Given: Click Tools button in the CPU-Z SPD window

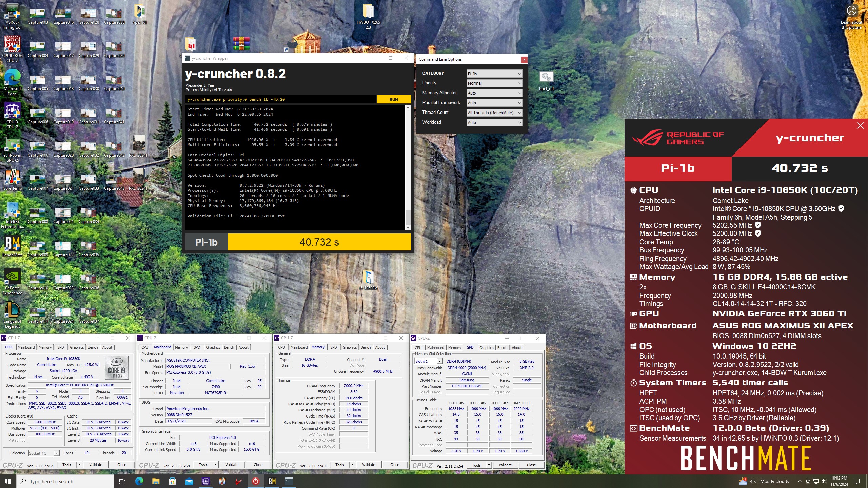Looking at the screenshot, I should pos(476,465).
